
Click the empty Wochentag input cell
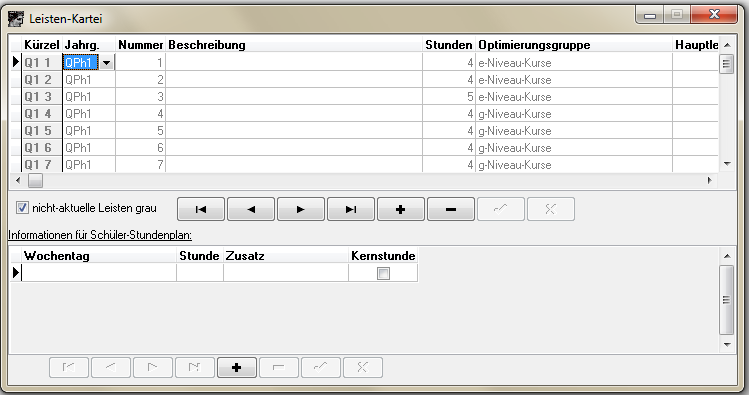(99, 273)
